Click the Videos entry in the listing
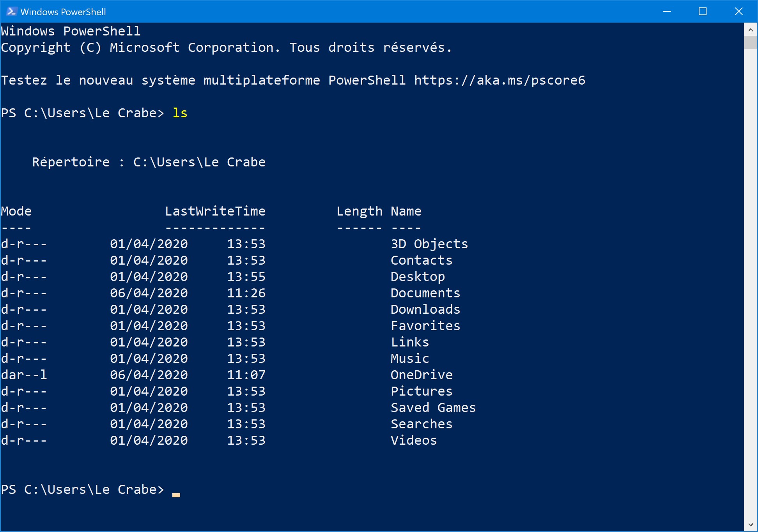The image size is (758, 532). click(413, 440)
